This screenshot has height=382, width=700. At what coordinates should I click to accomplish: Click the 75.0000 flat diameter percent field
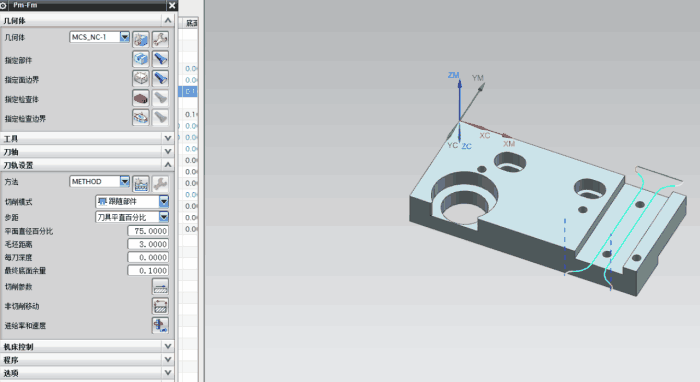148,231
